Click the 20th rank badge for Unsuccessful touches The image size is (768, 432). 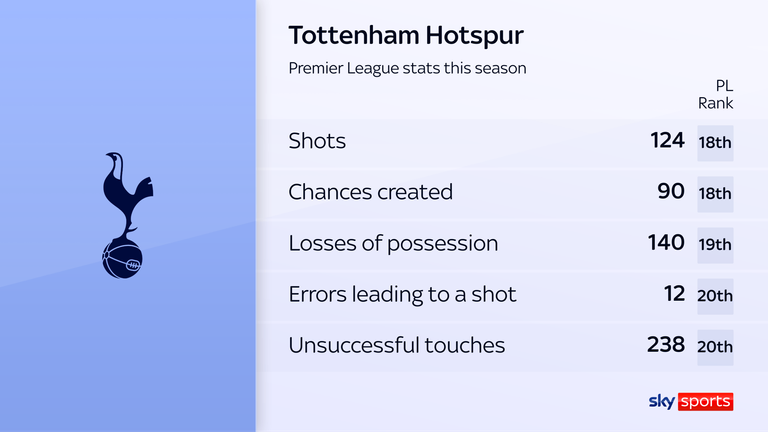[x=715, y=348]
